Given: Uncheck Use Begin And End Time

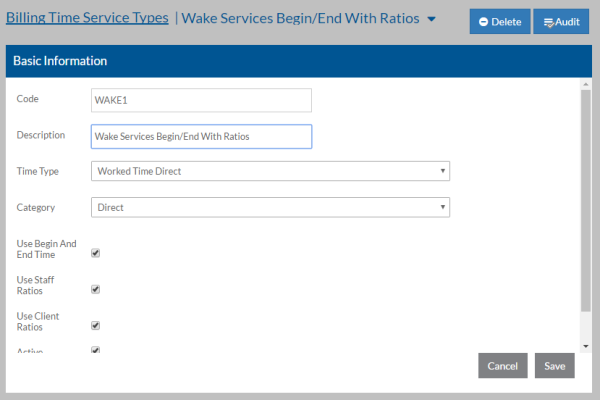Looking at the screenshot, I should pos(96,253).
